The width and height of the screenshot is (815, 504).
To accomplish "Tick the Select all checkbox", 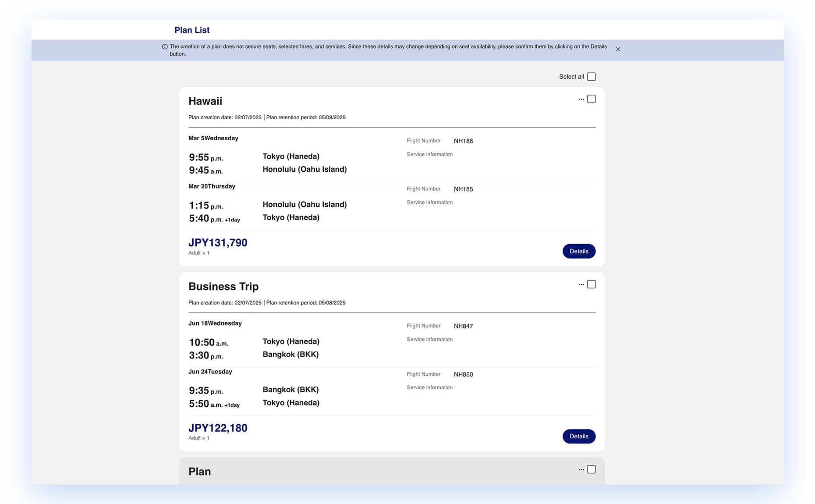I will (591, 77).
